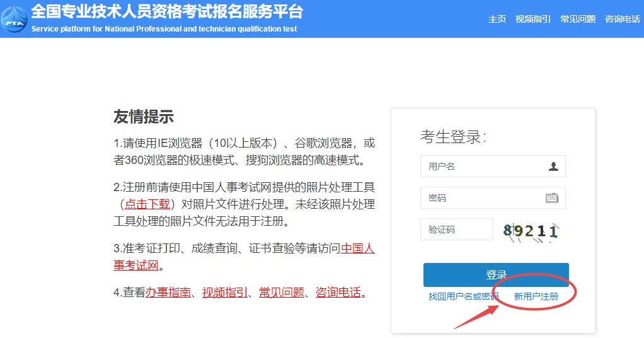Image resolution: width=644 pixels, height=338 pixels.
Task: Focus the 验证码 input field
Action: click(x=457, y=230)
